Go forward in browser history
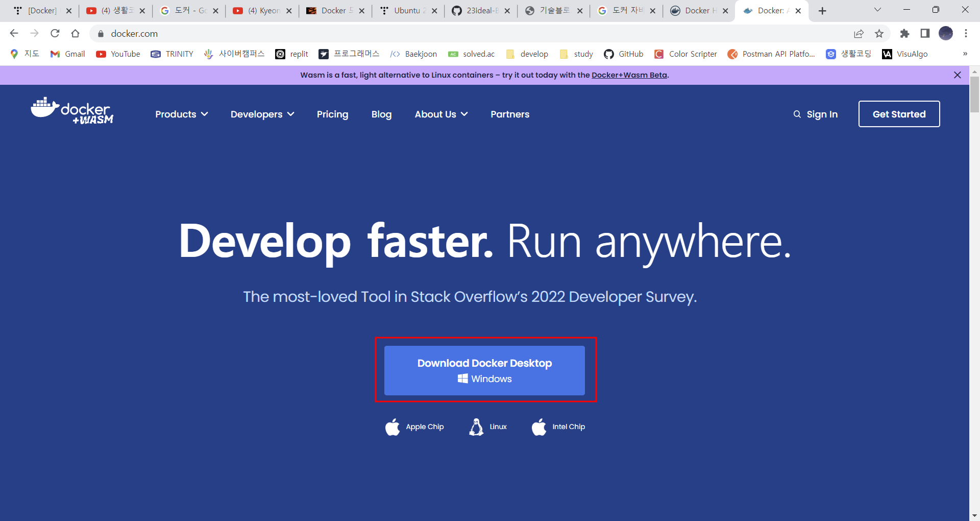Image resolution: width=980 pixels, height=521 pixels. [x=34, y=33]
